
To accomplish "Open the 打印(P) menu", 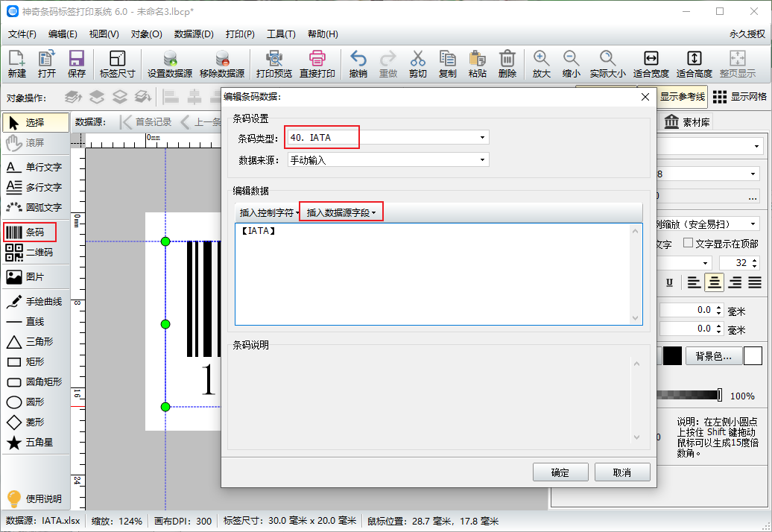I will point(240,34).
